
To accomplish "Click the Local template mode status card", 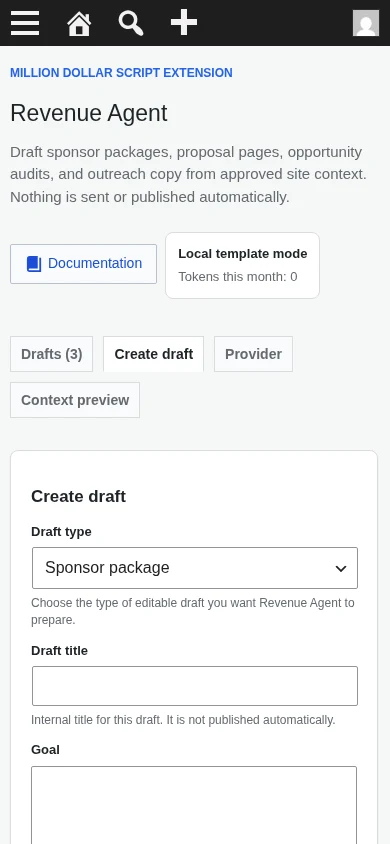I will click(x=243, y=265).
